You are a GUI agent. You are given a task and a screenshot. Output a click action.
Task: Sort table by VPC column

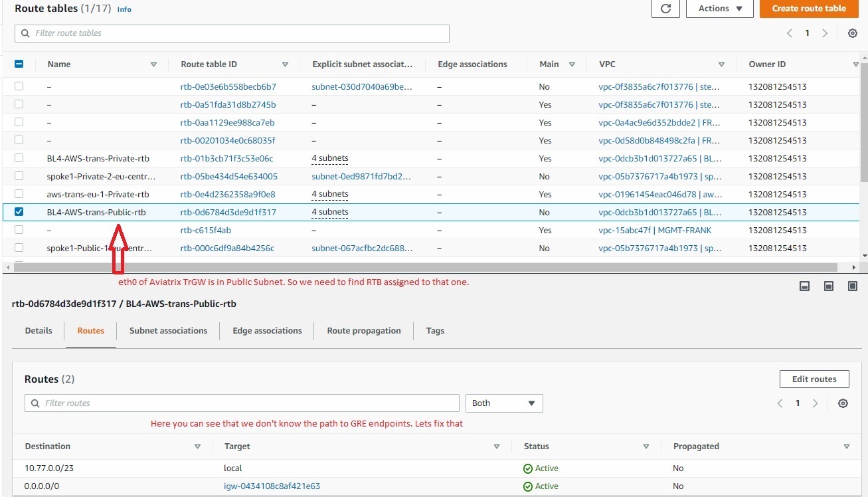(721, 64)
